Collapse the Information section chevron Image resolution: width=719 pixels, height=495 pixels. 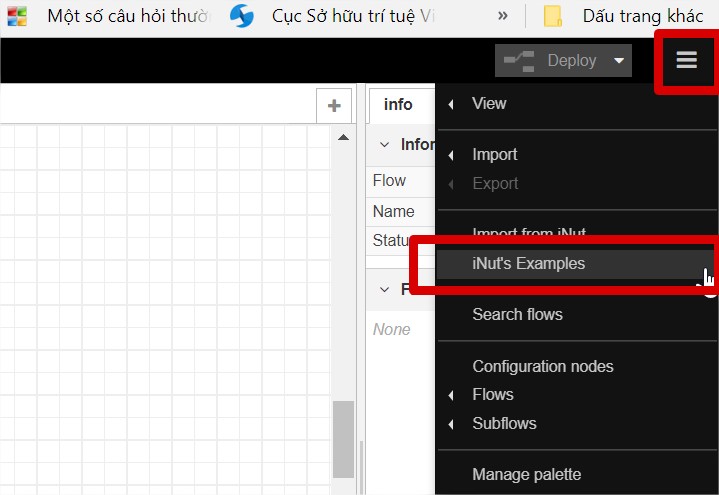384,145
